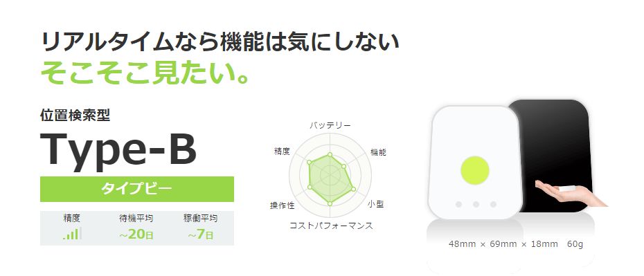Click the signal strength bars icon
Viewport: 644px width, 276px height.
(x=72, y=234)
